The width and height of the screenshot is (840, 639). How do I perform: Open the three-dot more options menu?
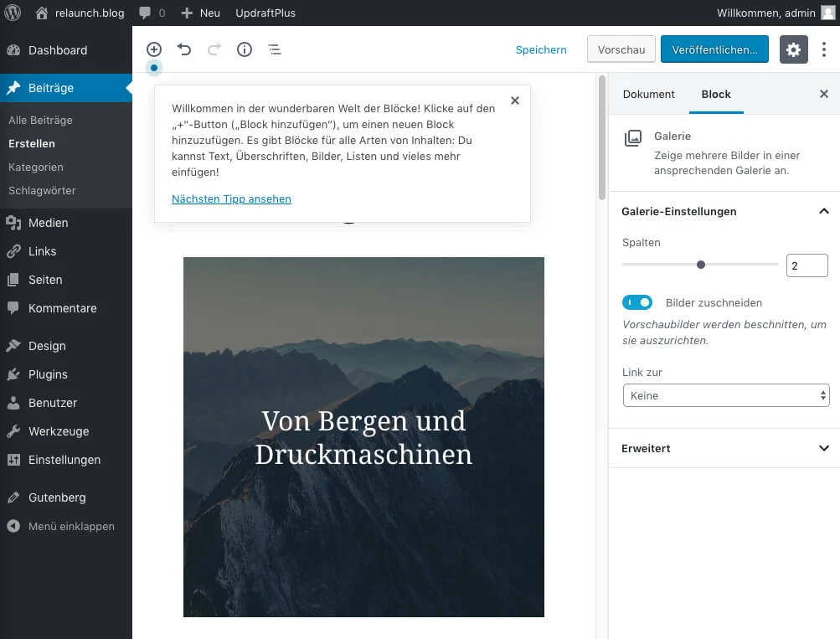coord(824,49)
